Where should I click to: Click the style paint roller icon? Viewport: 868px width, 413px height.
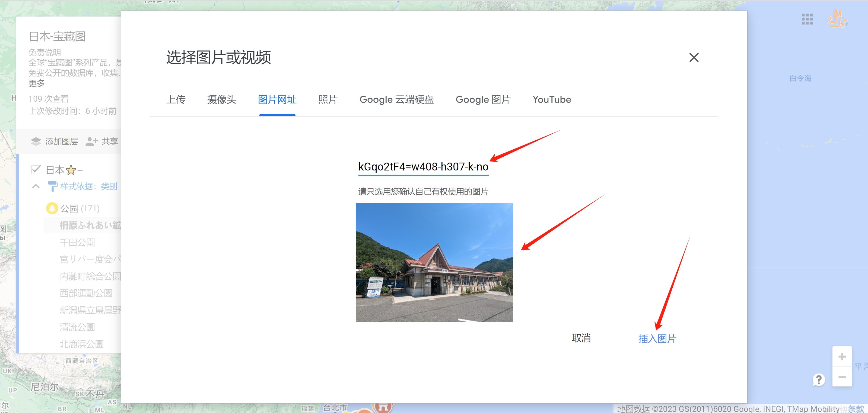pos(52,186)
